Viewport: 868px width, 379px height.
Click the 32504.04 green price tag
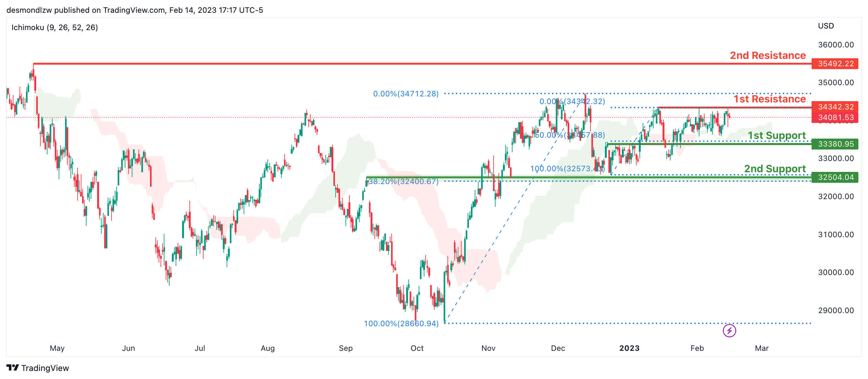point(835,177)
